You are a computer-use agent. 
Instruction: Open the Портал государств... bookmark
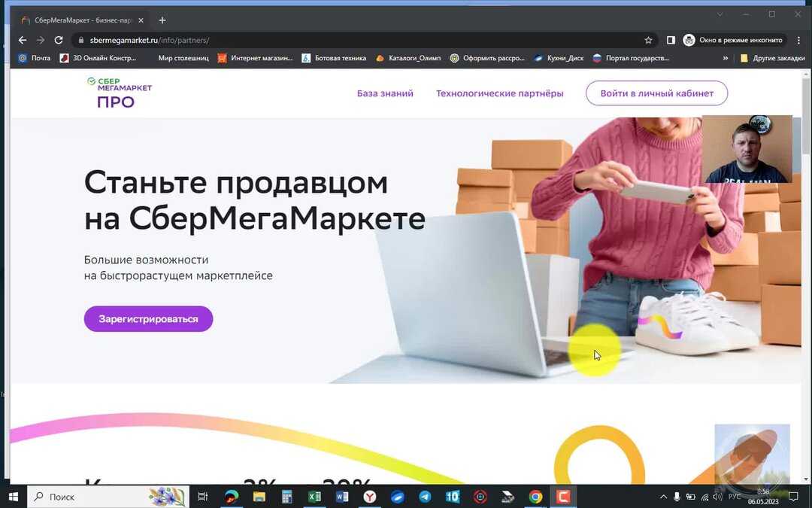click(631, 58)
